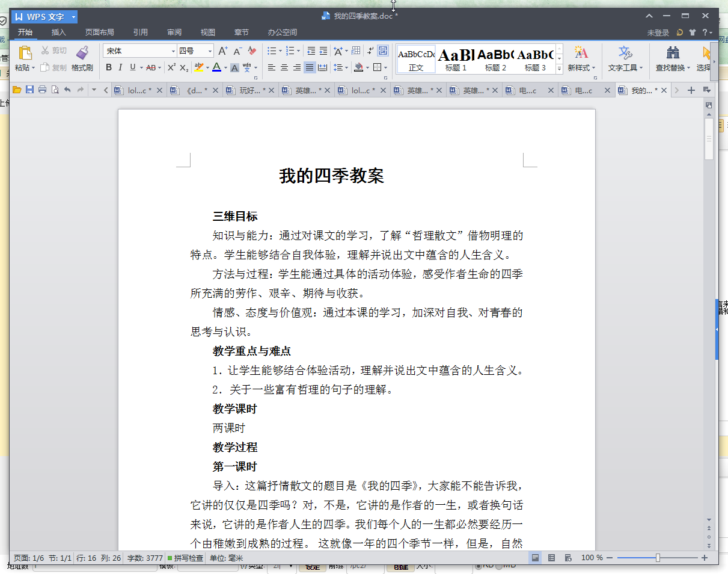Viewport: 728px width, 574px height.
Task: Increase font size with A+ icon
Action: click(x=223, y=51)
